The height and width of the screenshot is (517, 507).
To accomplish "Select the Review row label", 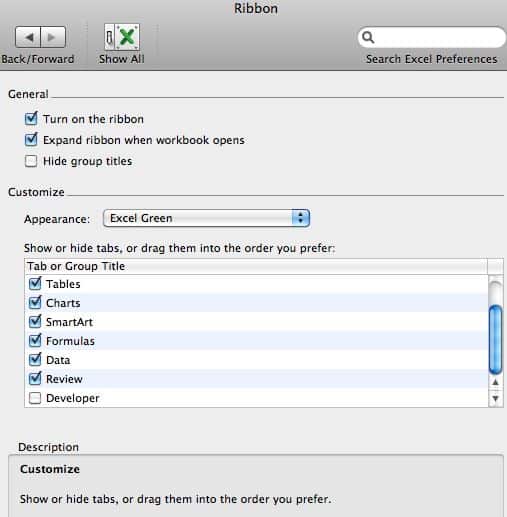I will click(x=64, y=379).
